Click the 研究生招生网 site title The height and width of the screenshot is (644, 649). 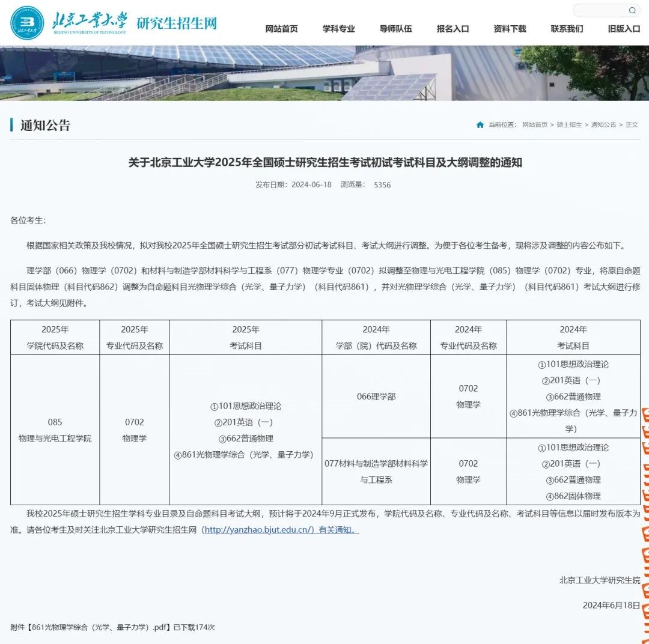(177, 23)
